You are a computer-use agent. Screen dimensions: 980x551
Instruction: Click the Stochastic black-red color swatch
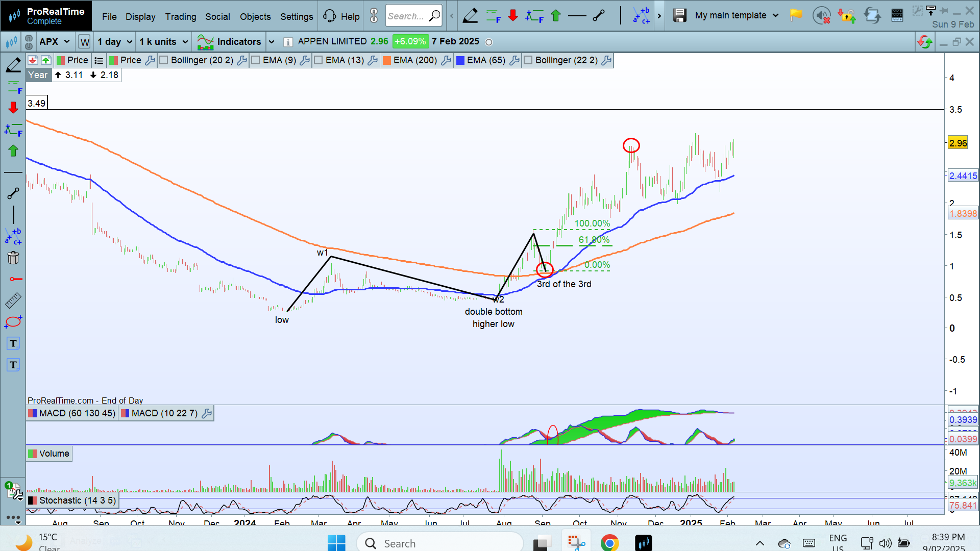coord(32,500)
